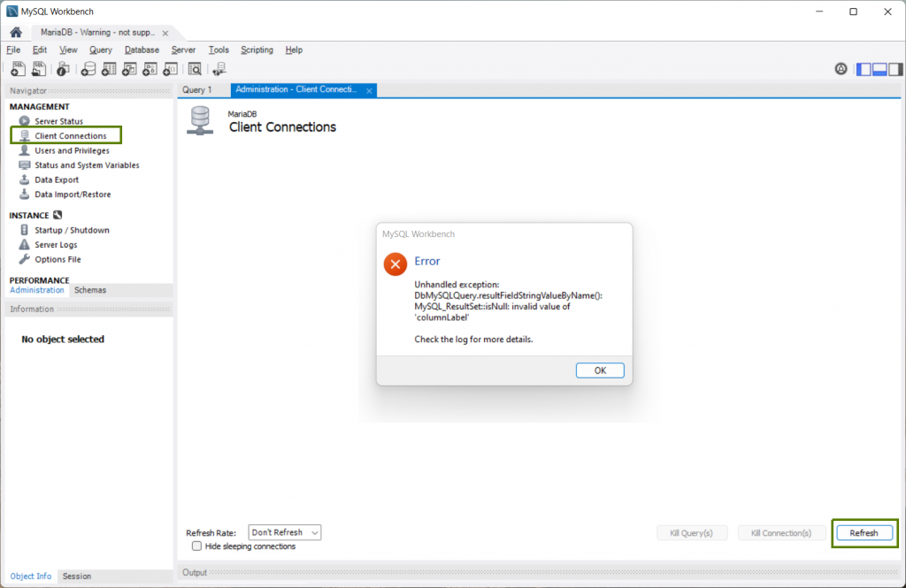Enable Hide sleeping connections checkbox

point(197,546)
